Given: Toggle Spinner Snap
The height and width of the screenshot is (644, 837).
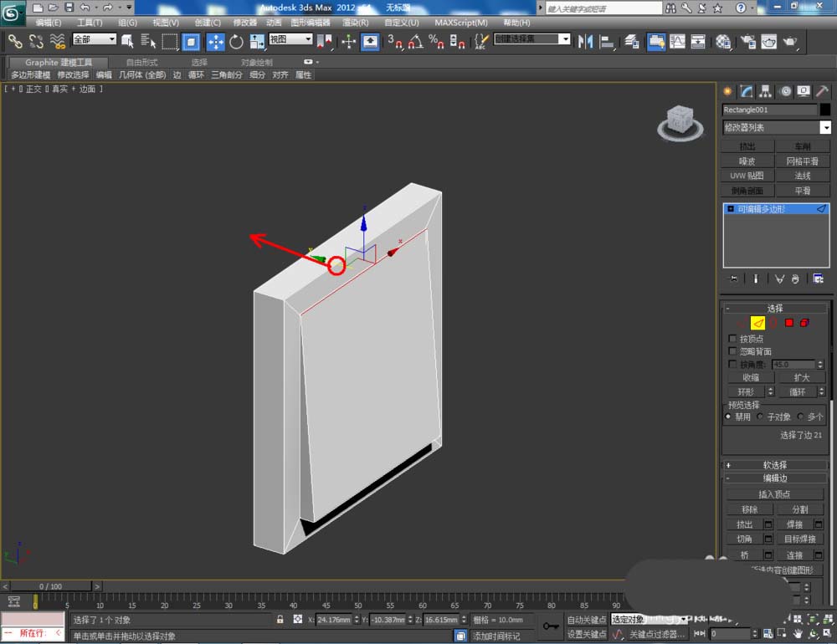Looking at the screenshot, I should (457, 41).
